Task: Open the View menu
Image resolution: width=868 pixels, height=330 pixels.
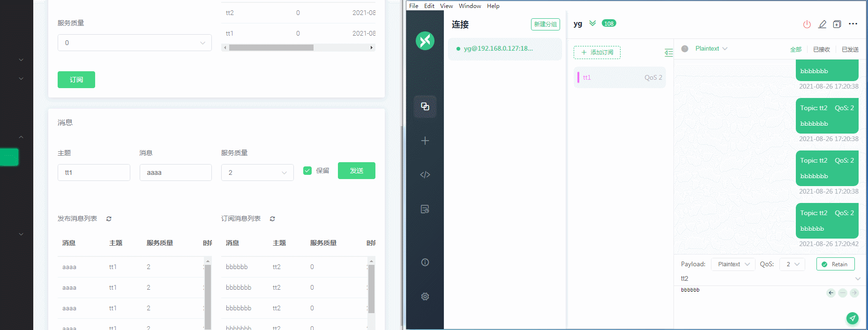Action: point(447,6)
